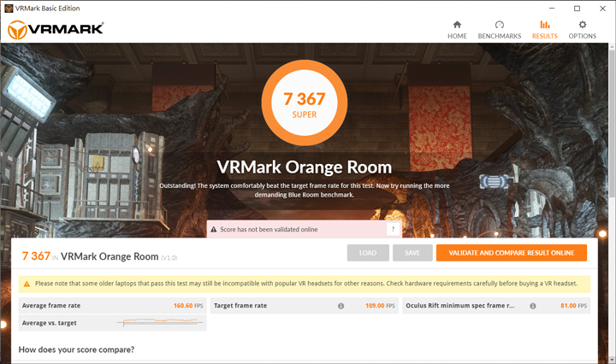
Task: Click the VRMark title bar app icon
Action: pyautogui.click(x=9, y=9)
